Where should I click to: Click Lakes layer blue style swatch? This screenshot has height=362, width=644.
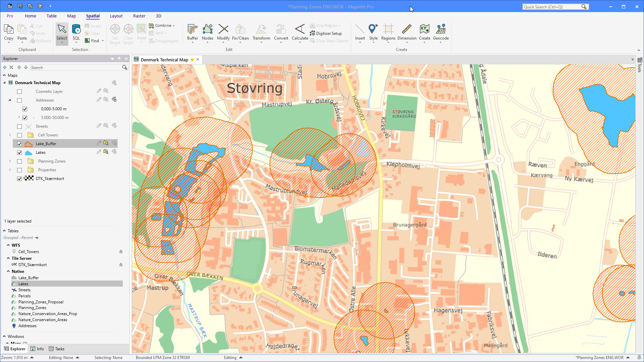click(x=29, y=153)
